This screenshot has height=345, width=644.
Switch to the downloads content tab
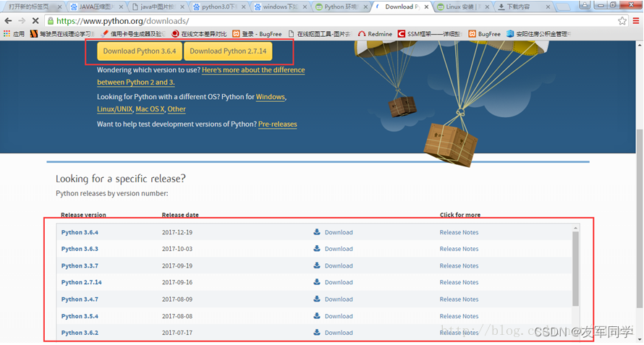click(523, 7)
